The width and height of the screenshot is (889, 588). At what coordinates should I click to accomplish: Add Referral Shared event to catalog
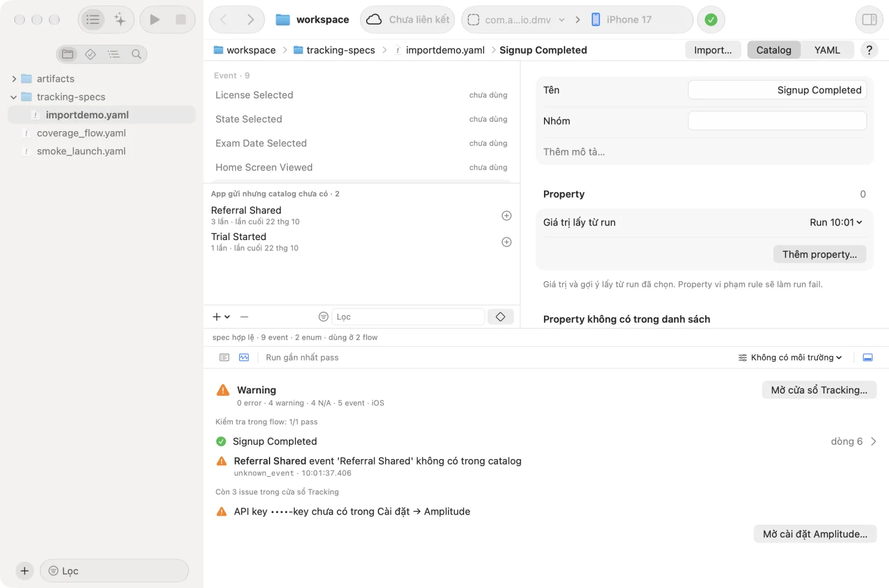pos(506,216)
